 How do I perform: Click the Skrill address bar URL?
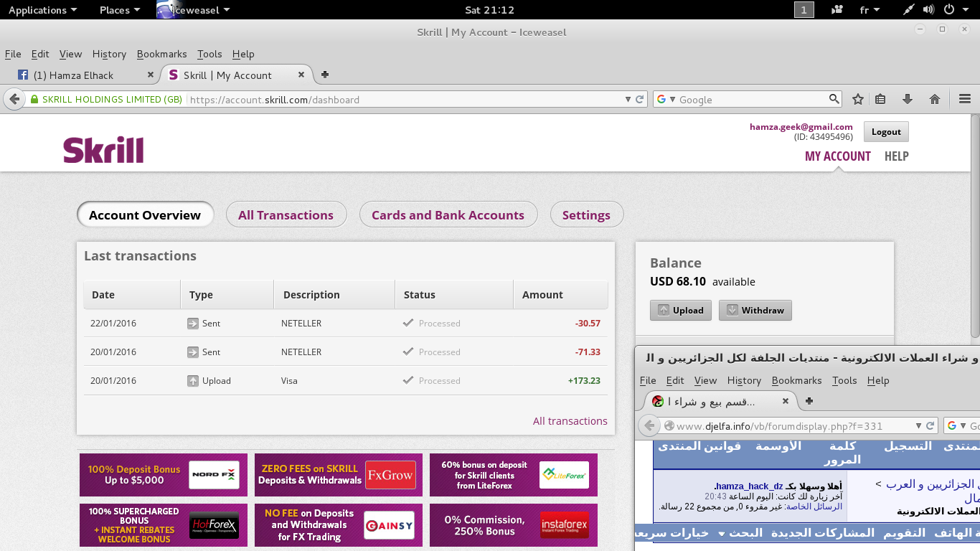(x=275, y=100)
